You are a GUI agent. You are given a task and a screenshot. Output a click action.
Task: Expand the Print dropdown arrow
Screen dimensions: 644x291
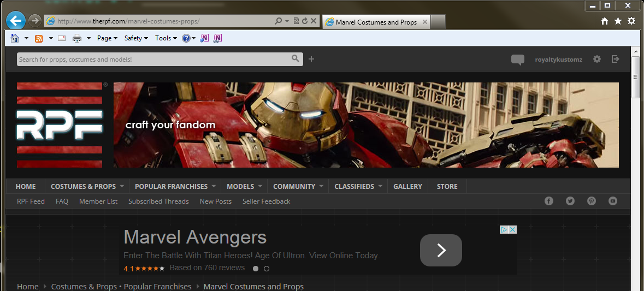pos(88,38)
